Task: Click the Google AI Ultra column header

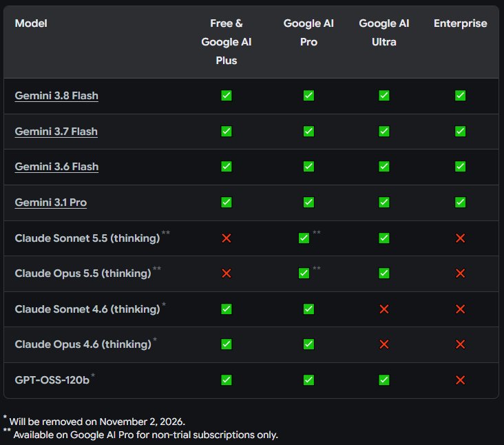Action: coord(384,32)
